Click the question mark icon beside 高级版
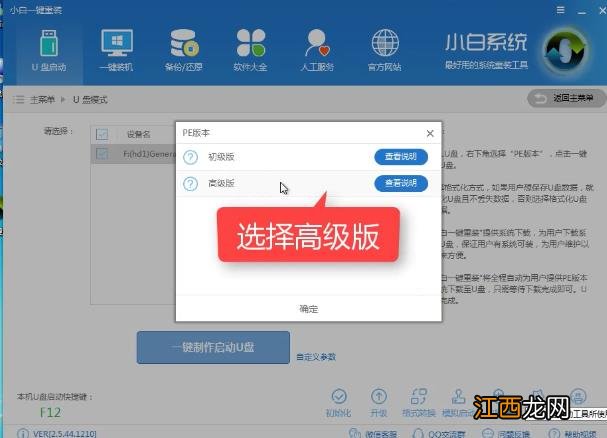Viewport: 607px width, 438px height. click(x=190, y=184)
